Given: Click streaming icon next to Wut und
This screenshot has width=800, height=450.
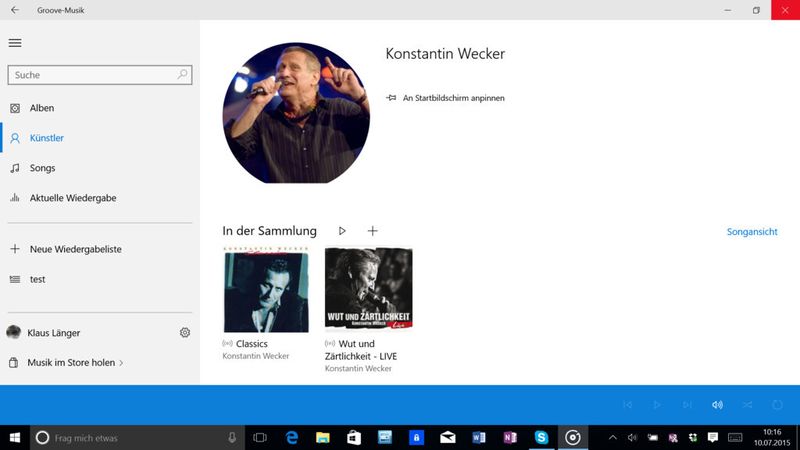Looking at the screenshot, I should 330,343.
